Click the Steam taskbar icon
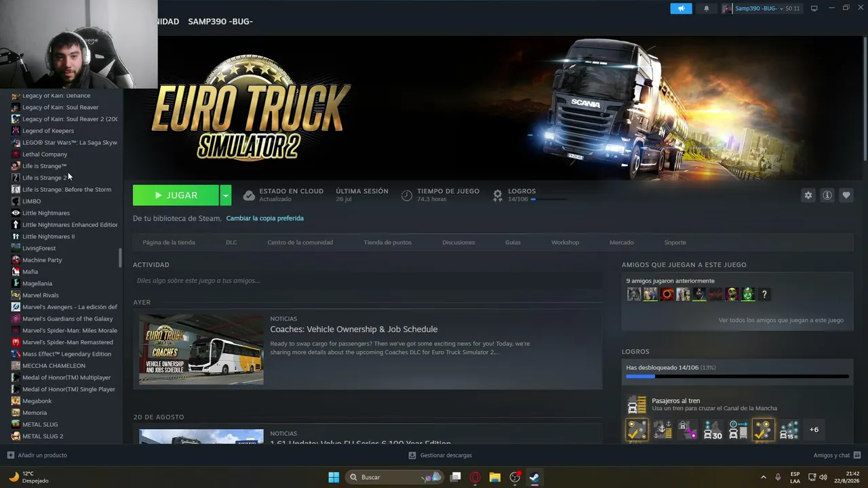The image size is (868, 488). click(x=534, y=477)
